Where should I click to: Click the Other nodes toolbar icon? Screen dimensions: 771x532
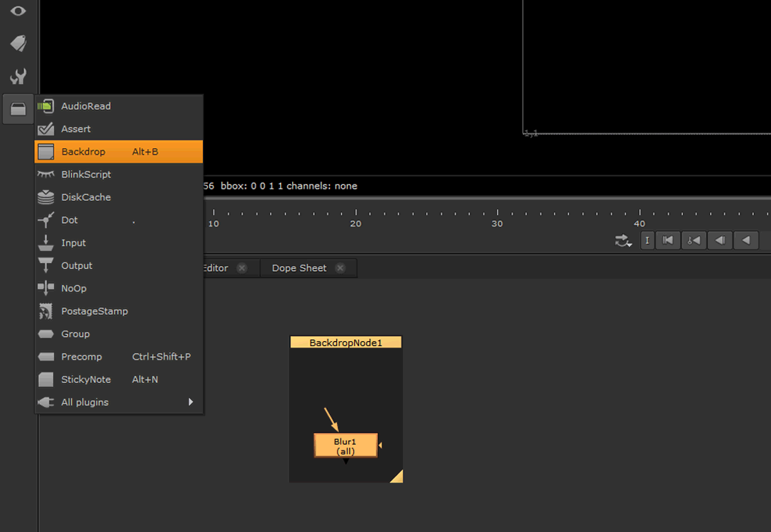tap(18, 109)
